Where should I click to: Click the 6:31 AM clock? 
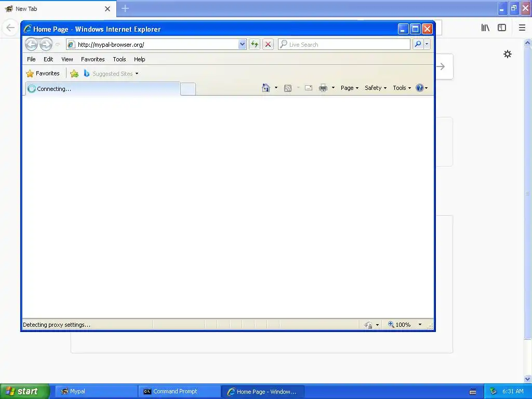pyautogui.click(x=513, y=391)
